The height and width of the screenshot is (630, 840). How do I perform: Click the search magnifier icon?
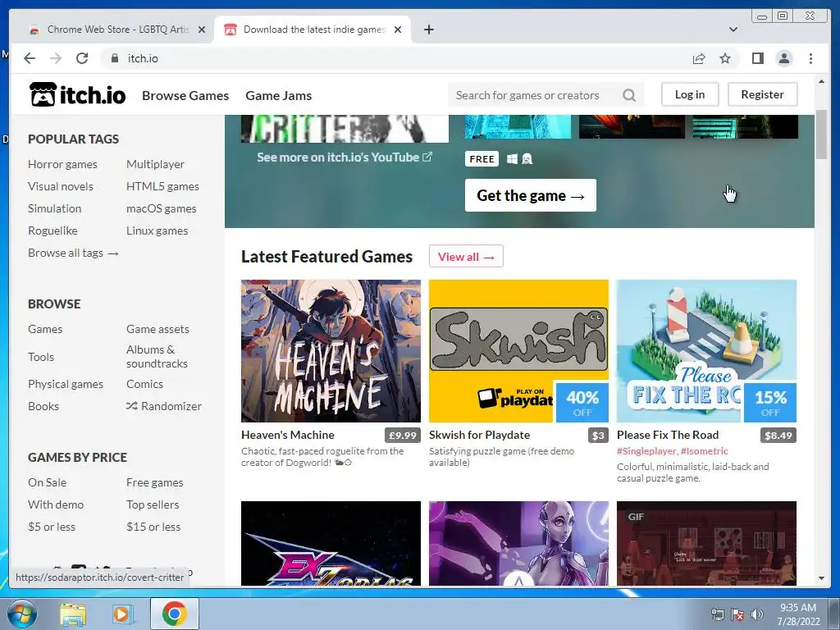coord(629,95)
